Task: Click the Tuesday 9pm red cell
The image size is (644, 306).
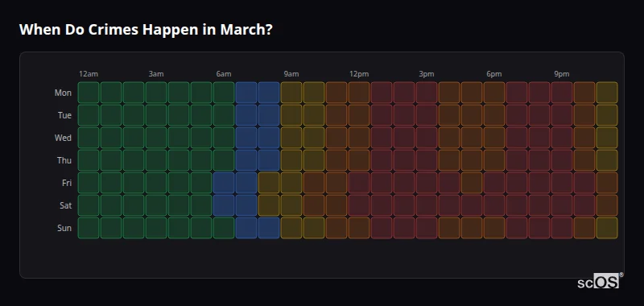Action: (561, 115)
